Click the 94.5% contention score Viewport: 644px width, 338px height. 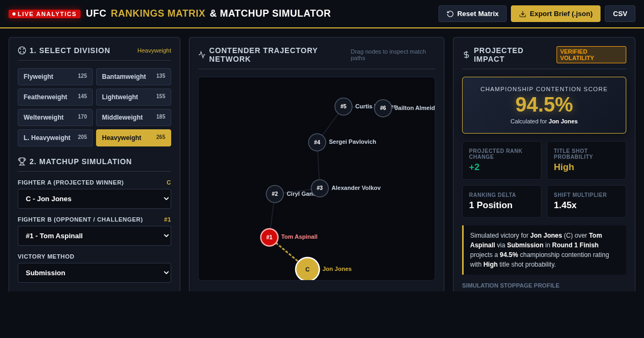[x=544, y=105]
